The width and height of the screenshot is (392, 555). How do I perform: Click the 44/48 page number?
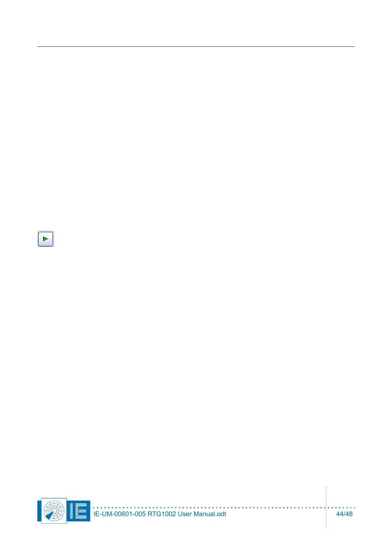coord(344,514)
